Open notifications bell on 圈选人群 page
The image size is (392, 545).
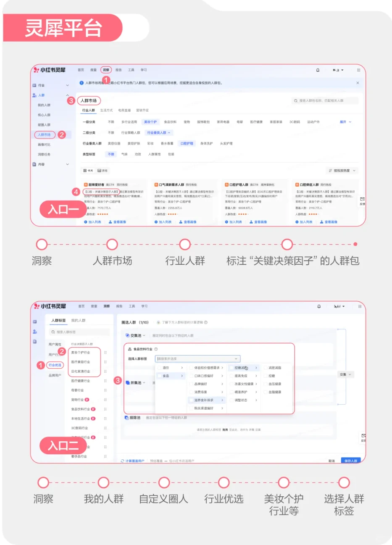pos(319,306)
